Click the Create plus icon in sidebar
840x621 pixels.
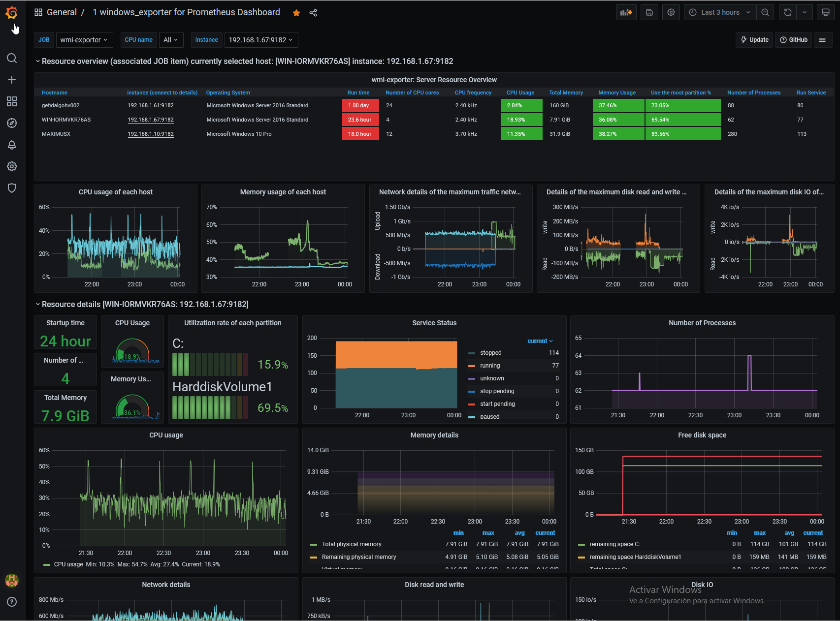pos(12,80)
